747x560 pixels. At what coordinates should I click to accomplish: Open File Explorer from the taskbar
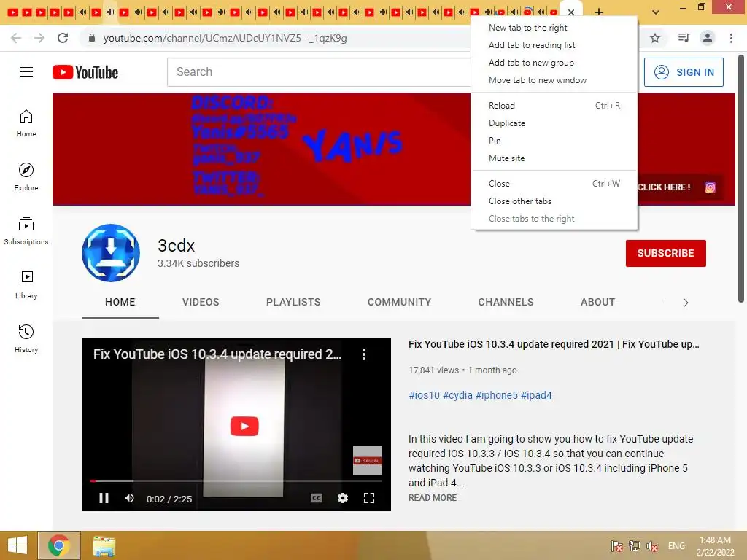click(104, 545)
